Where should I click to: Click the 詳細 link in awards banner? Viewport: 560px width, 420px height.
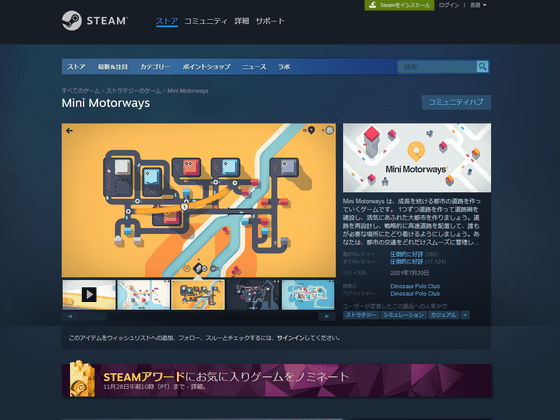(197, 387)
